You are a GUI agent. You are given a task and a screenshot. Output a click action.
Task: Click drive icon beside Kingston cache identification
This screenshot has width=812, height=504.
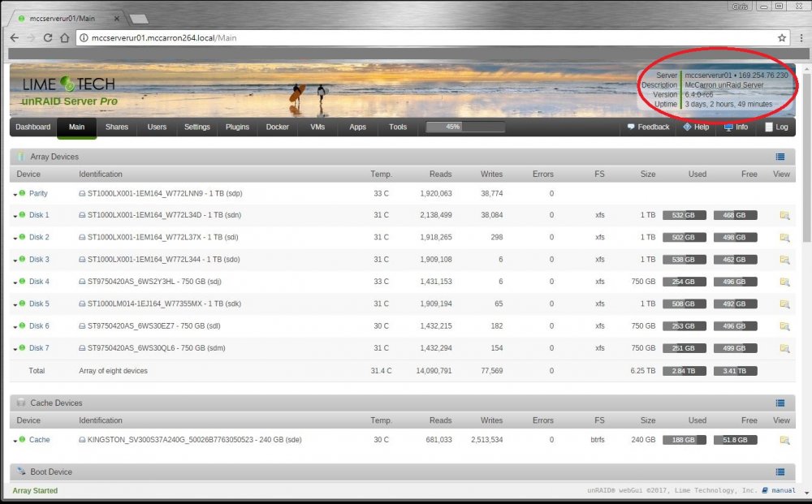pos(82,440)
